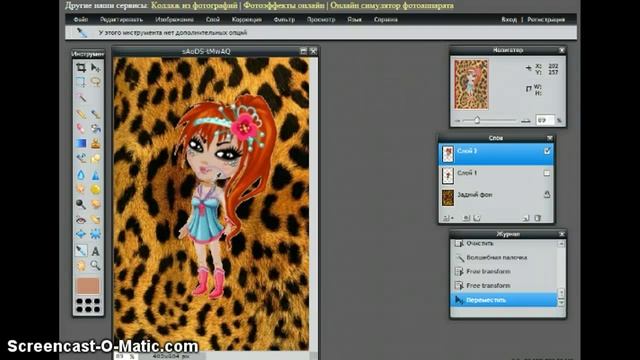This screenshot has width=640, height=360.
Task: Open the Коррекция menu
Action: pyautogui.click(x=247, y=20)
